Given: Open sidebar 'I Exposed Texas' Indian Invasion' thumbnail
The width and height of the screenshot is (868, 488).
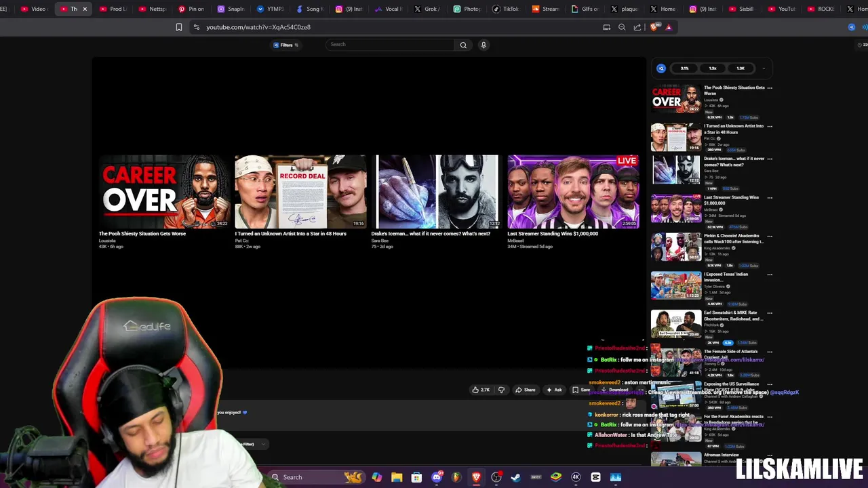Looking at the screenshot, I should click(x=676, y=285).
